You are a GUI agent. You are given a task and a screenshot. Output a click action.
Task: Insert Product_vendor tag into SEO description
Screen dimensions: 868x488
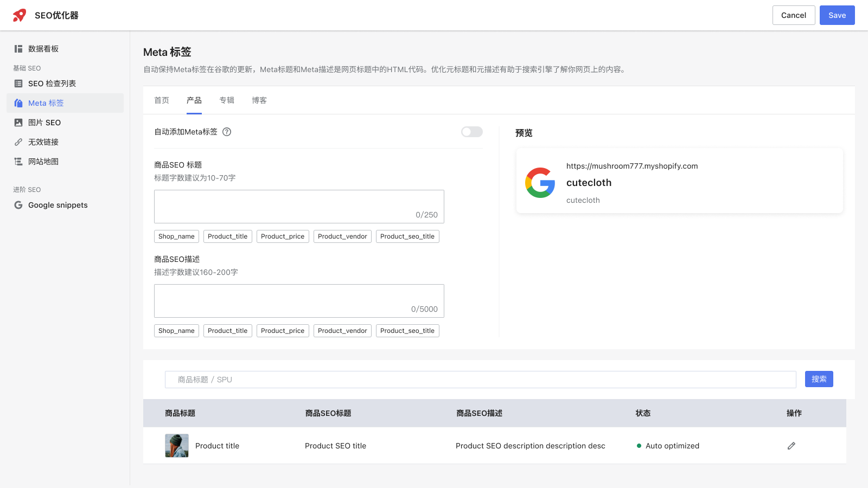point(342,331)
